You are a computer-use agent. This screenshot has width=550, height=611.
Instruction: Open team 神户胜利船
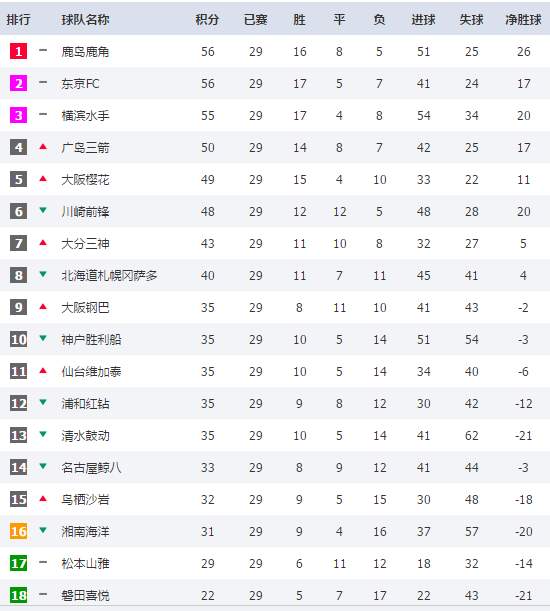[x=92, y=339]
